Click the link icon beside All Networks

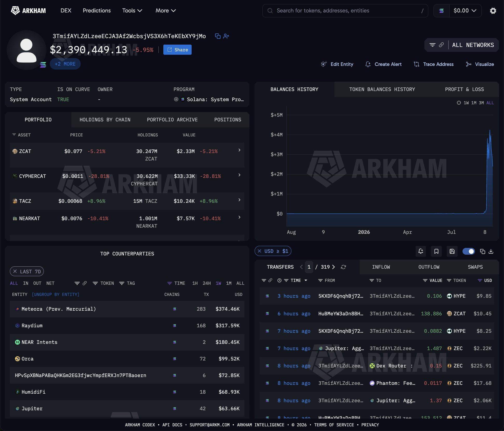click(441, 45)
